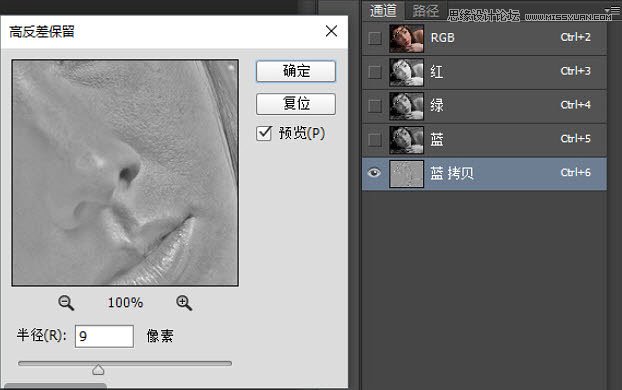Click the High Pass preview image
Image resolution: width=622 pixels, height=390 pixels.
tap(125, 173)
